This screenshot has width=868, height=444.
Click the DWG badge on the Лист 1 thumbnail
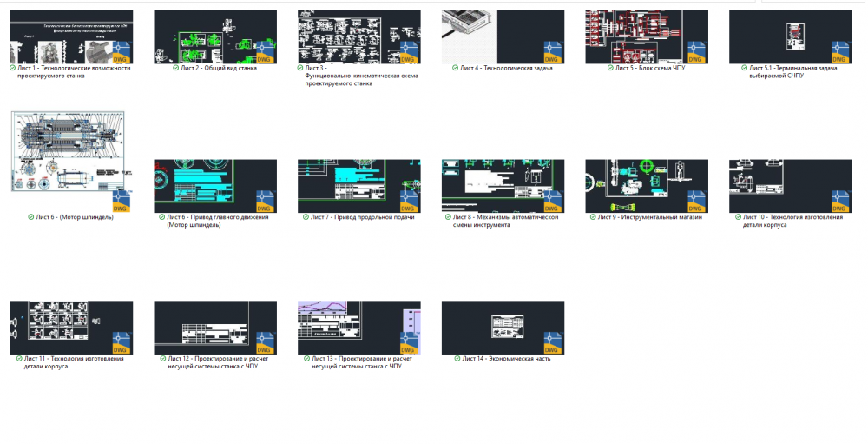pyautogui.click(x=122, y=53)
